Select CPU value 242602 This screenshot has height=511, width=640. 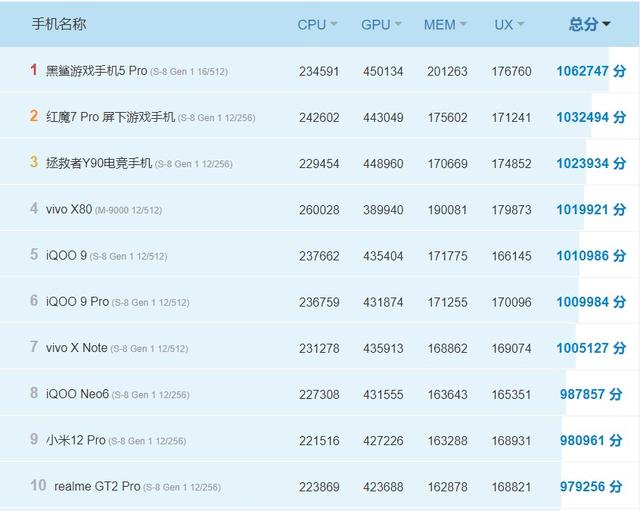pos(319,118)
